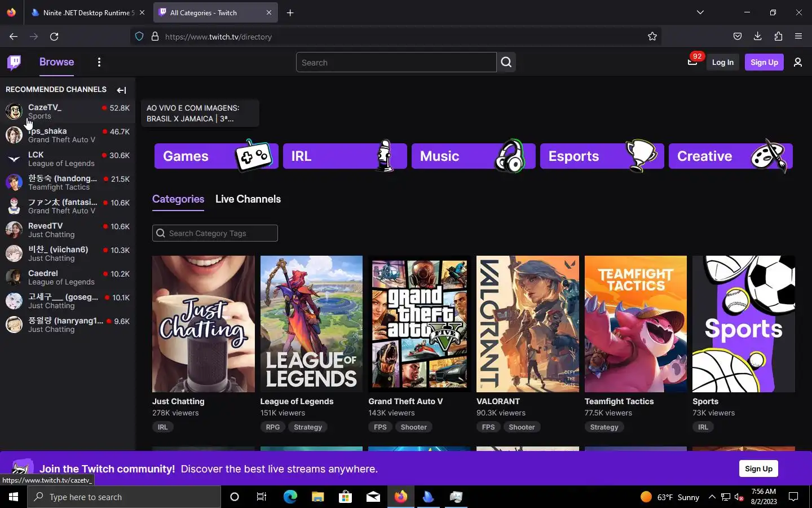Image resolution: width=812 pixels, height=508 pixels.
Task: Bookmark this page with the star icon
Action: pyautogui.click(x=652, y=36)
